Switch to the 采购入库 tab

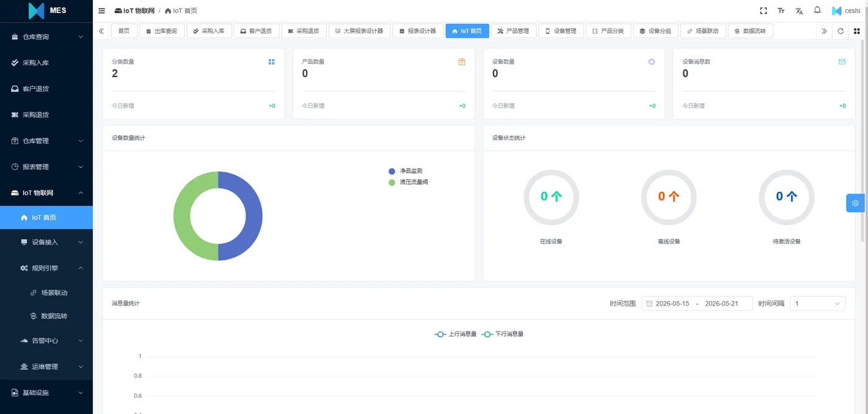(210, 31)
